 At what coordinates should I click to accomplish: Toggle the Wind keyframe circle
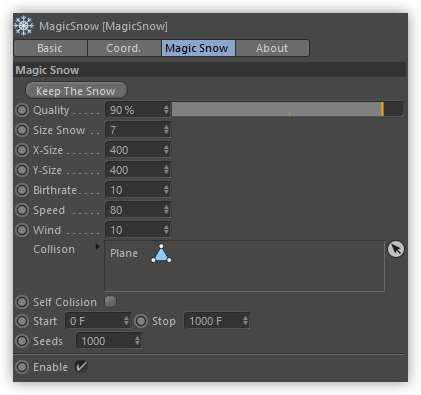[22, 230]
